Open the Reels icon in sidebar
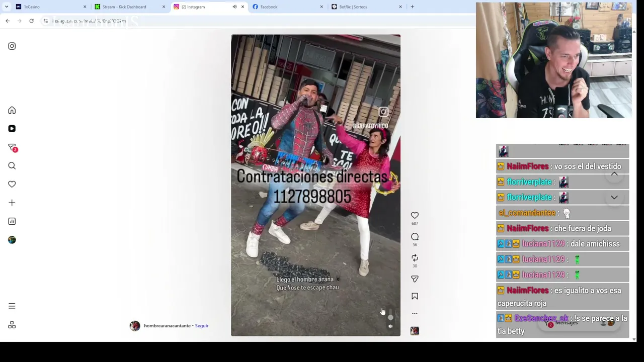This screenshot has height=362, width=644. pos(12,129)
